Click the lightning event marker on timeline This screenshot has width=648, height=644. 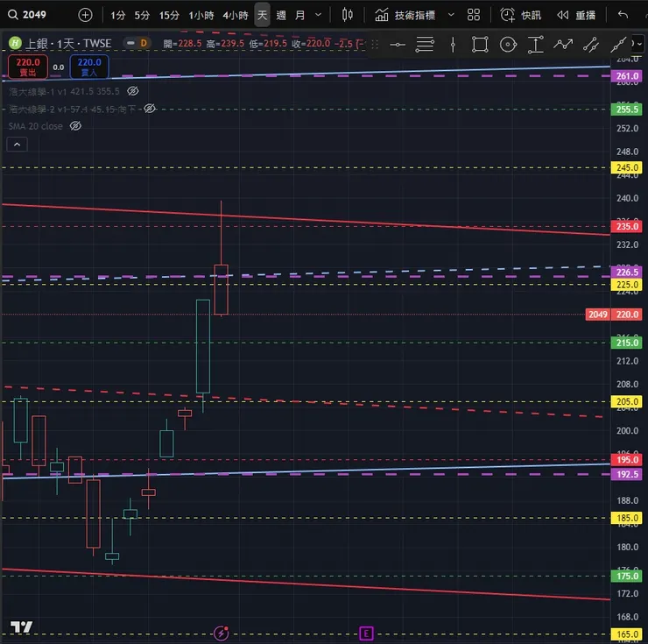click(x=222, y=633)
